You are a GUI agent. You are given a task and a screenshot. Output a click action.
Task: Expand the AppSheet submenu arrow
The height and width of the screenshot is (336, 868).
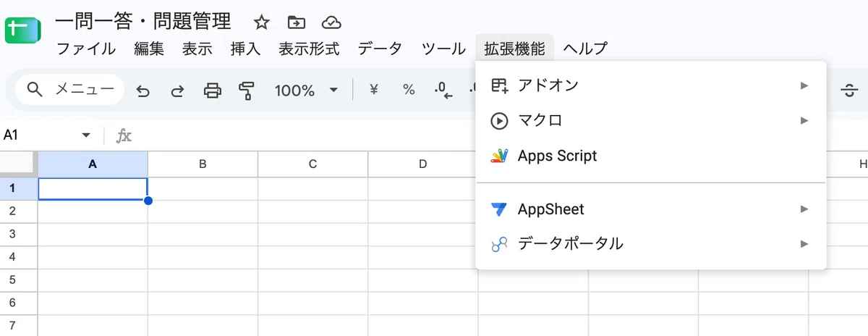(x=804, y=209)
